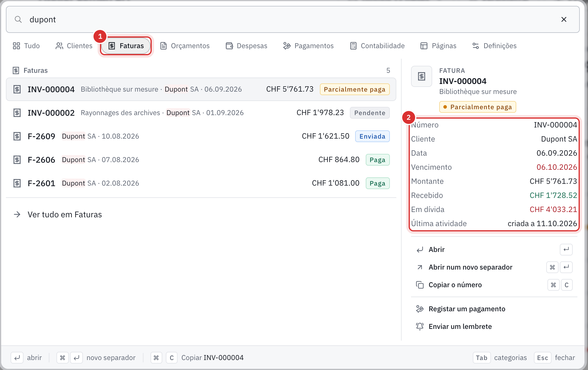This screenshot has height=370, width=588.
Task: Show the Tudo results tab
Action: tap(26, 46)
